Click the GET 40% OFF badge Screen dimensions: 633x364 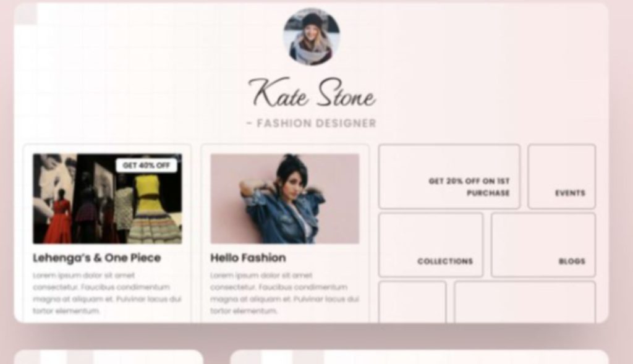click(x=146, y=165)
